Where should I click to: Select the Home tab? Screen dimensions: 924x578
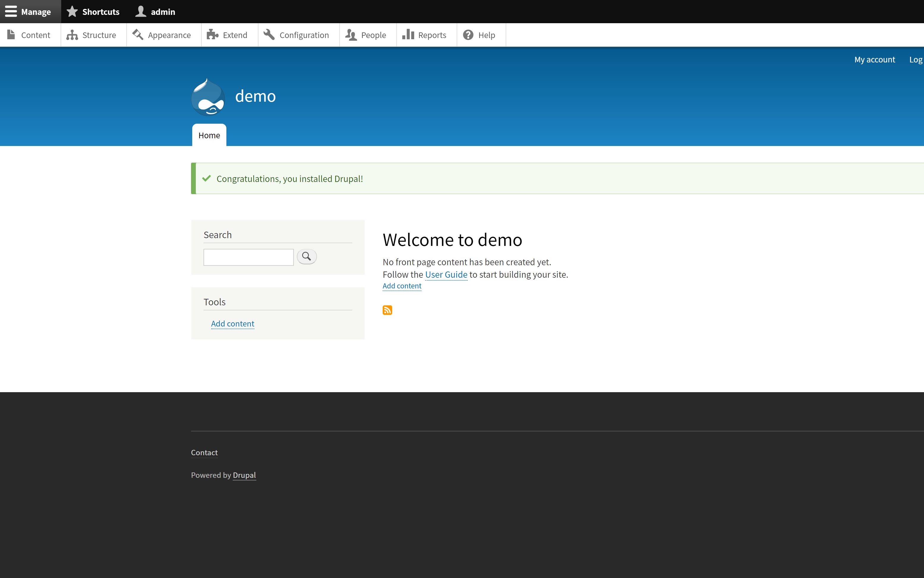(209, 135)
